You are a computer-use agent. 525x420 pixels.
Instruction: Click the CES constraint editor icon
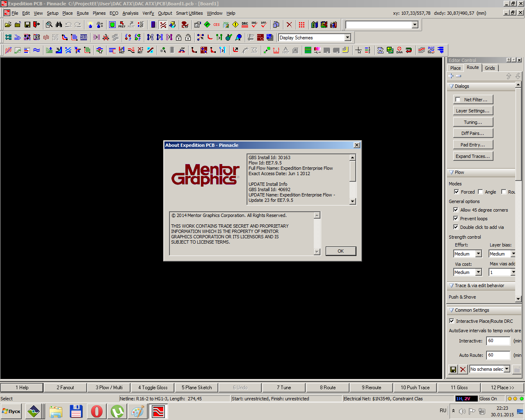(x=217, y=25)
